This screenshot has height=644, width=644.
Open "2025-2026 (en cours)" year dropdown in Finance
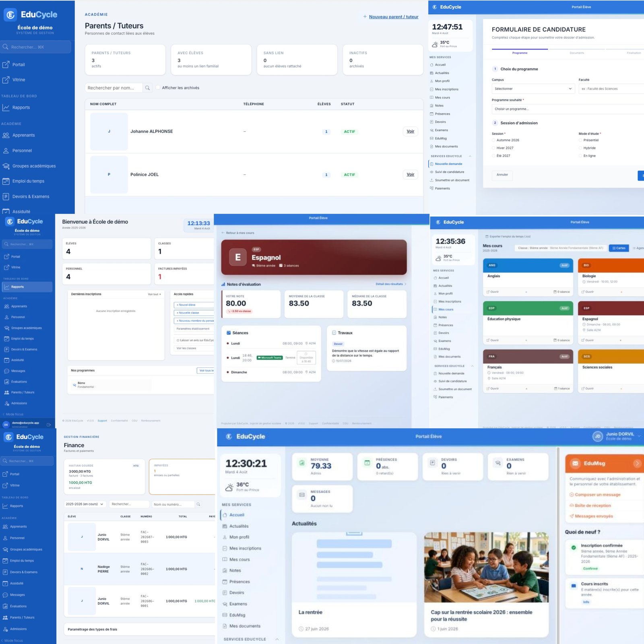click(85, 504)
